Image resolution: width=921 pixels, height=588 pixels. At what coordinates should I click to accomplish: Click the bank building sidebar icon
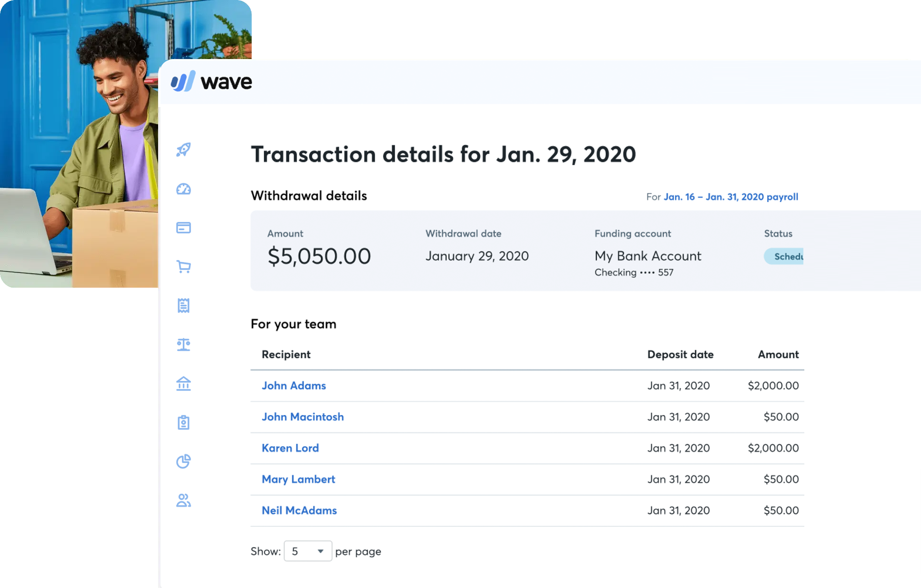coord(184,383)
